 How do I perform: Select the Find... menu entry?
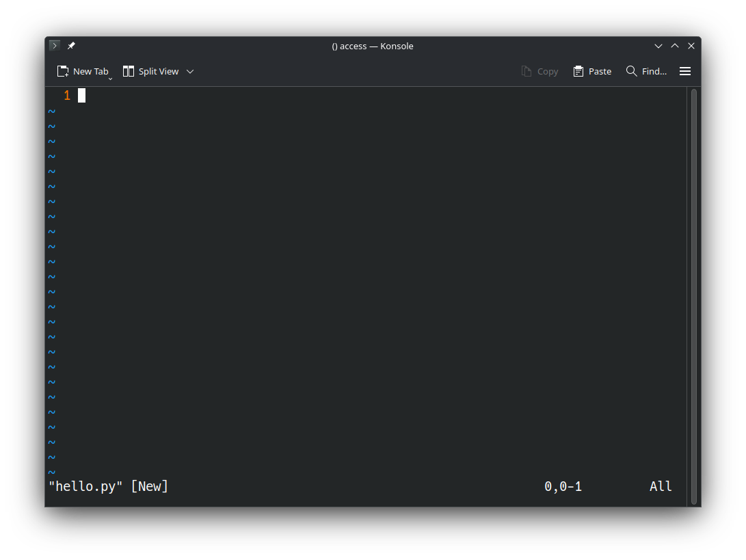coord(654,70)
